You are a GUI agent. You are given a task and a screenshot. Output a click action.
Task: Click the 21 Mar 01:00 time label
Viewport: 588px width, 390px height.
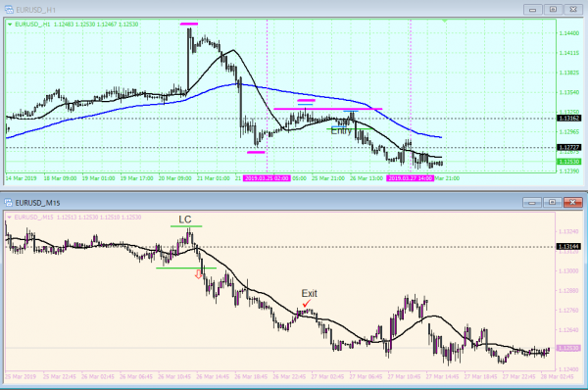tap(213, 178)
